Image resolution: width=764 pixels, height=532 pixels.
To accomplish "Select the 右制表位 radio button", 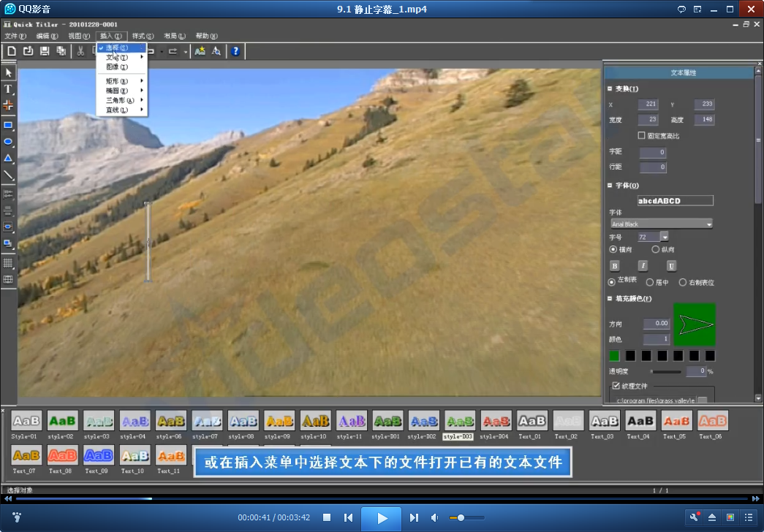I will 683,282.
